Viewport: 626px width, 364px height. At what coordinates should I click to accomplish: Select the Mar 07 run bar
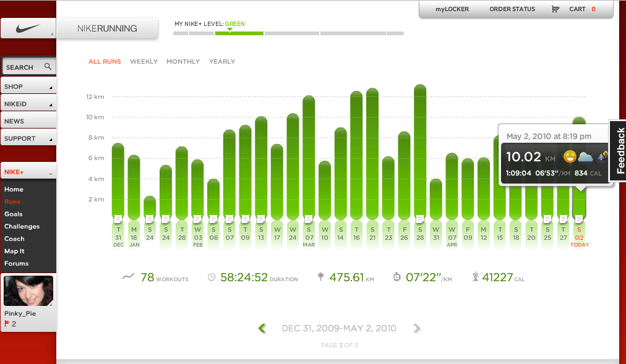[x=309, y=158]
